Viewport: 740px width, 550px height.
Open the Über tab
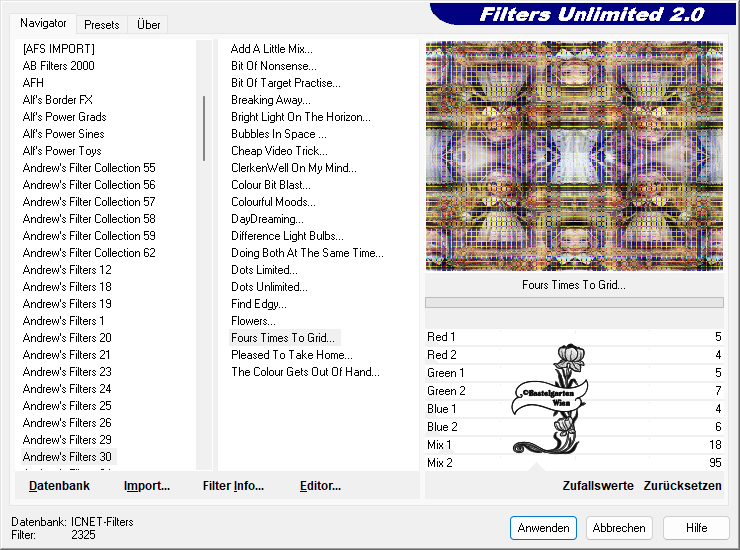tap(148, 25)
